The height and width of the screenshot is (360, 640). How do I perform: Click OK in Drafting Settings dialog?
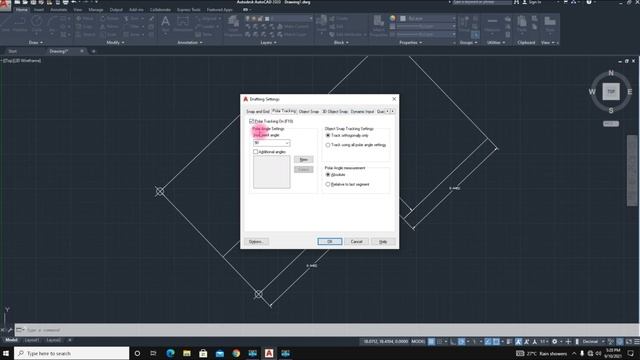tap(330, 242)
